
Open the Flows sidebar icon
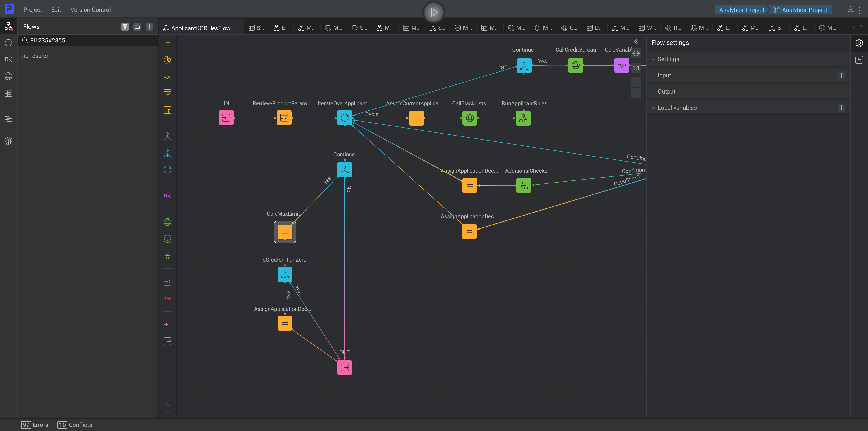click(8, 26)
